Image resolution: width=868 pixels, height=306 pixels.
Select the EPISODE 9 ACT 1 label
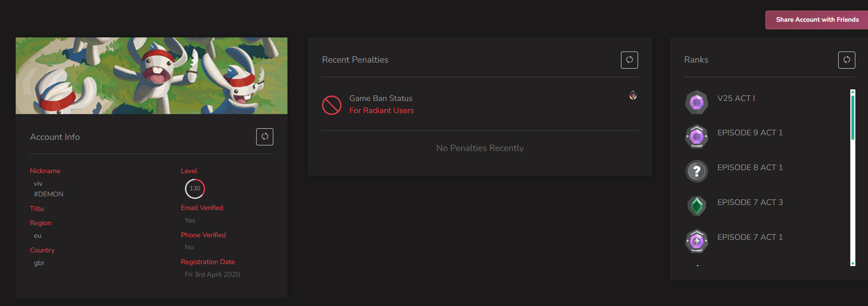pyautogui.click(x=750, y=133)
